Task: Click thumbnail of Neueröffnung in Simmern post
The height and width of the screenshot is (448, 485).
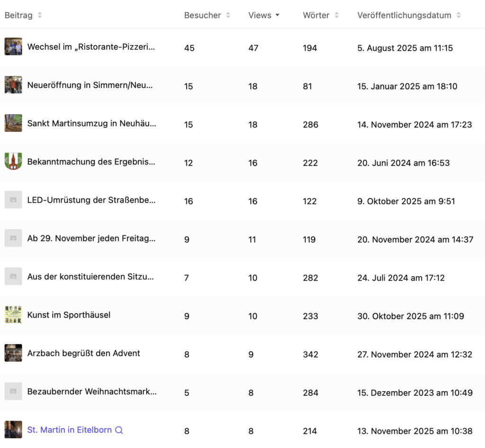Action: (x=13, y=85)
